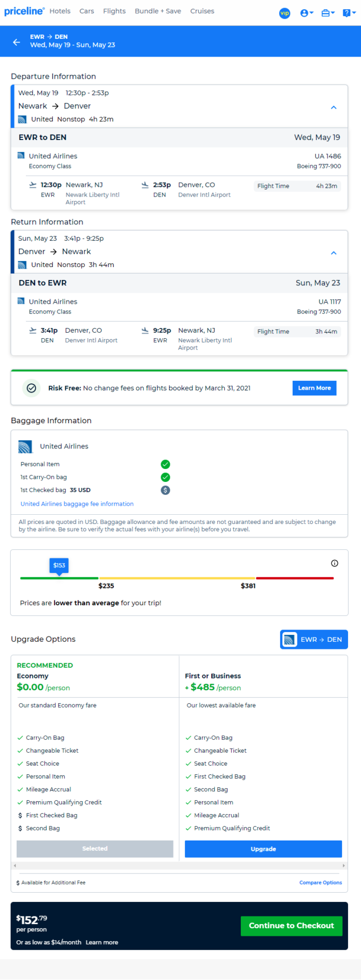Click right arrow of upgrade options scrollbar
The height and width of the screenshot is (980, 361).
point(344,866)
